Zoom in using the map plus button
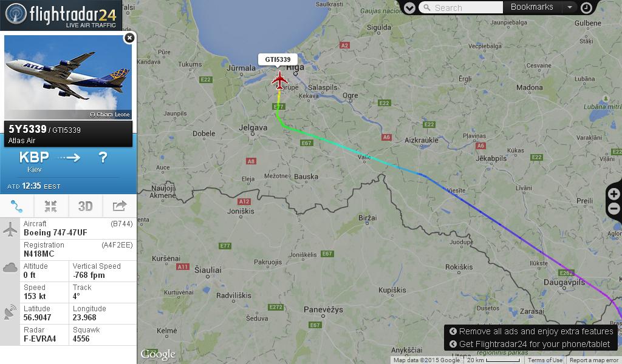 pos(613,194)
